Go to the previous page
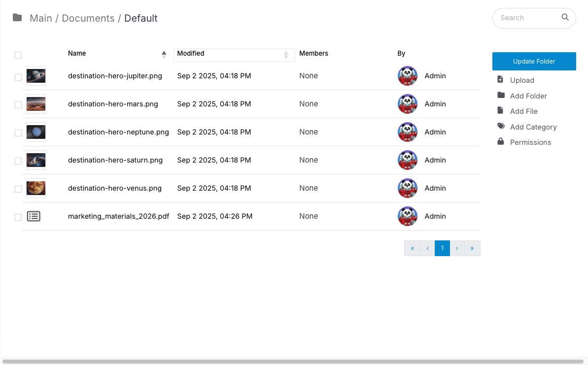 pyautogui.click(x=427, y=248)
